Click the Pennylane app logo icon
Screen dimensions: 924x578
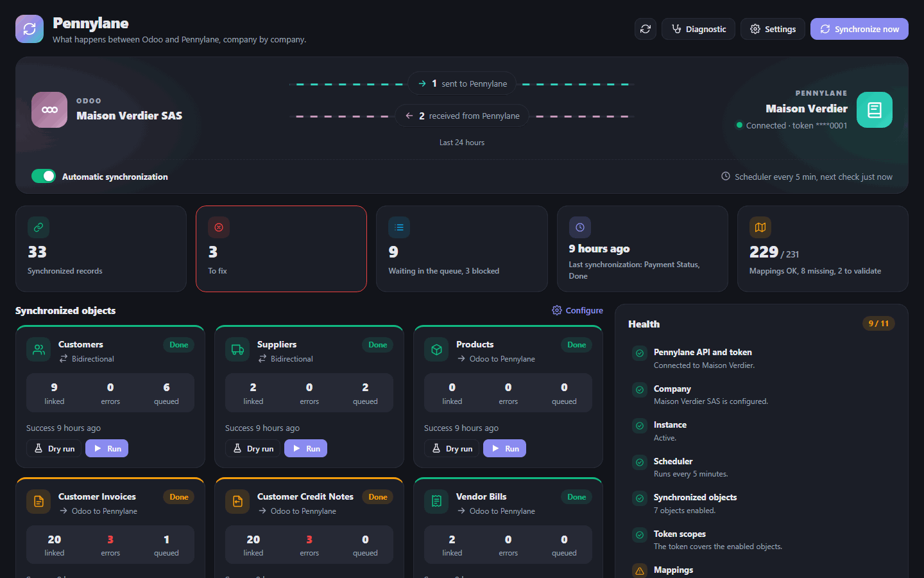30,29
